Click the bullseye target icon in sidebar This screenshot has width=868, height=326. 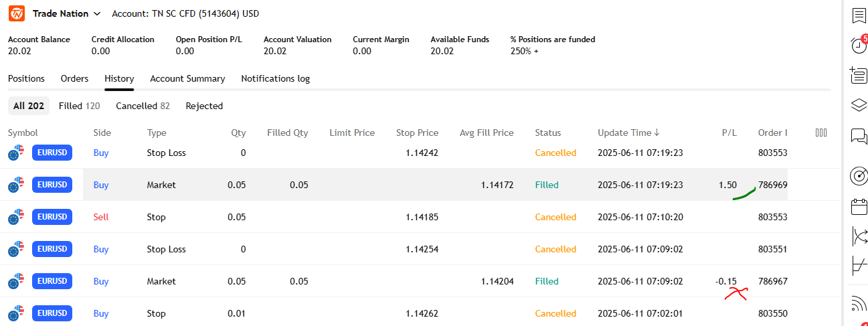859,175
